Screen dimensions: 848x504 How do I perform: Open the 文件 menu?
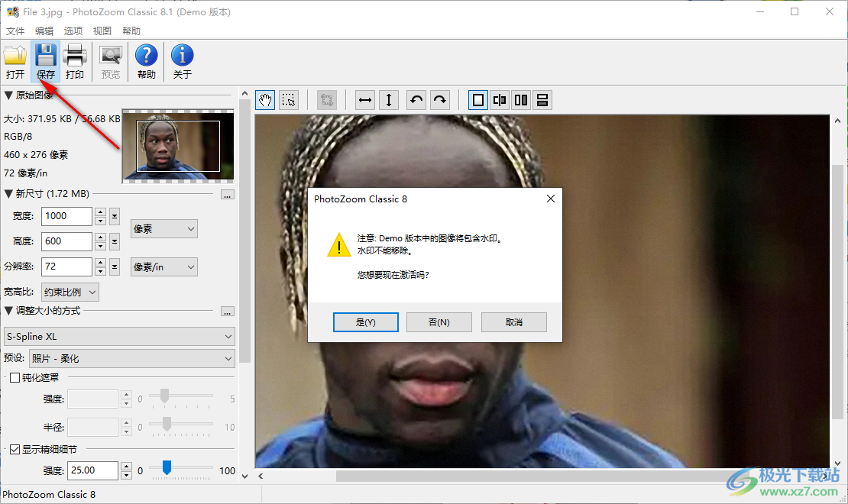tap(15, 31)
